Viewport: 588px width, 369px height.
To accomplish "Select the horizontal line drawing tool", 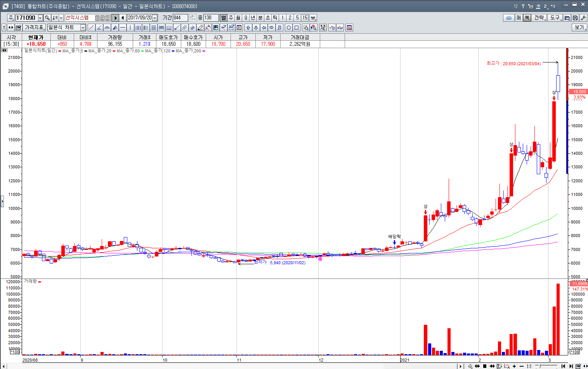I will point(123,28).
